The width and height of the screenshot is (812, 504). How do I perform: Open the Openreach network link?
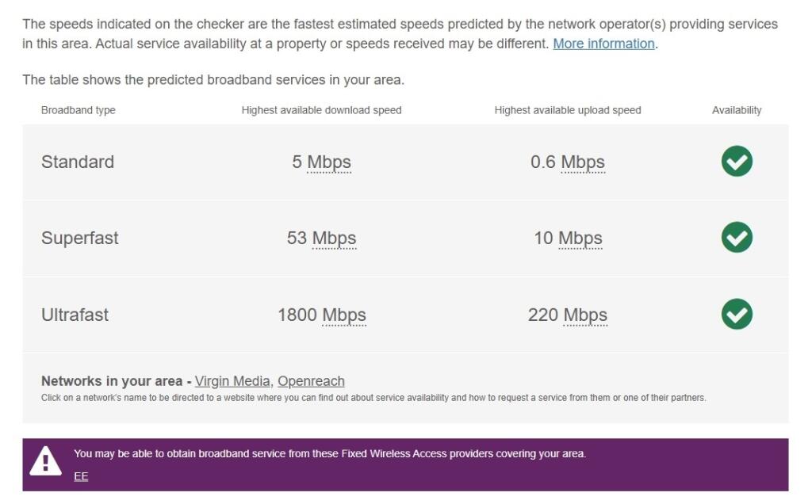[x=311, y=381]
